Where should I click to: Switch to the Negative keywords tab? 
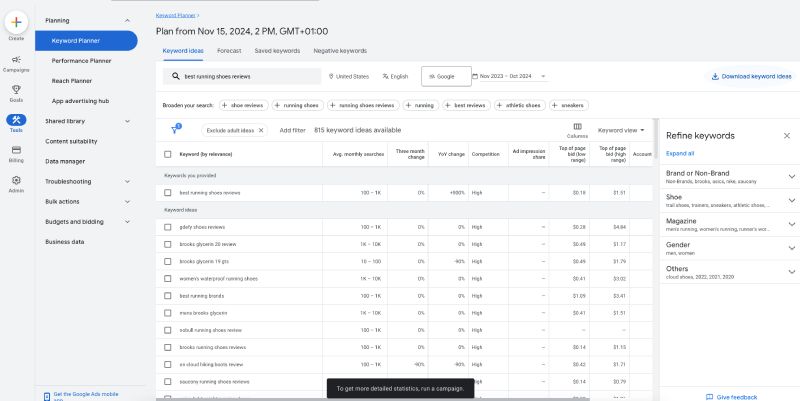(340, 51)
